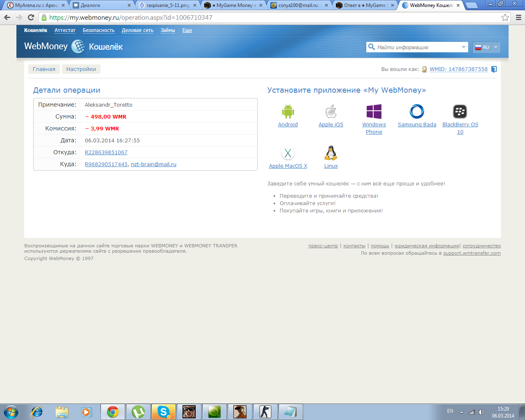
Task: Reload the page with refresh icon
Action: [31, 18]
